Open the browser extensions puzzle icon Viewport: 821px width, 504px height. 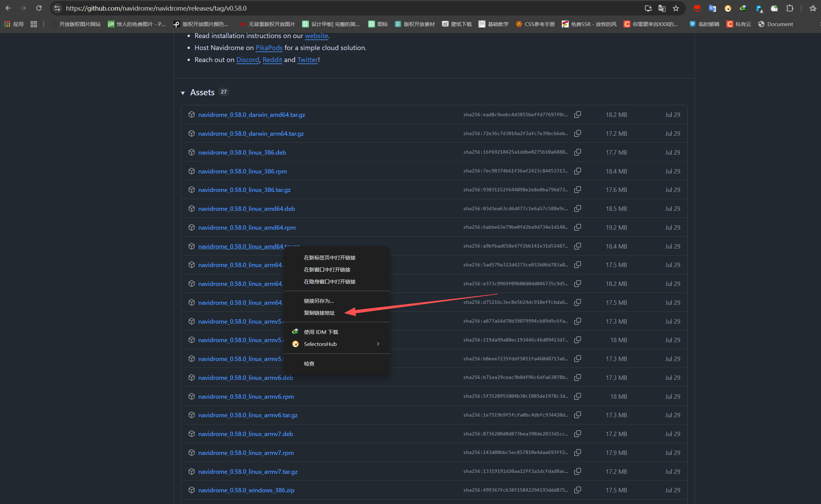(789, 8)
